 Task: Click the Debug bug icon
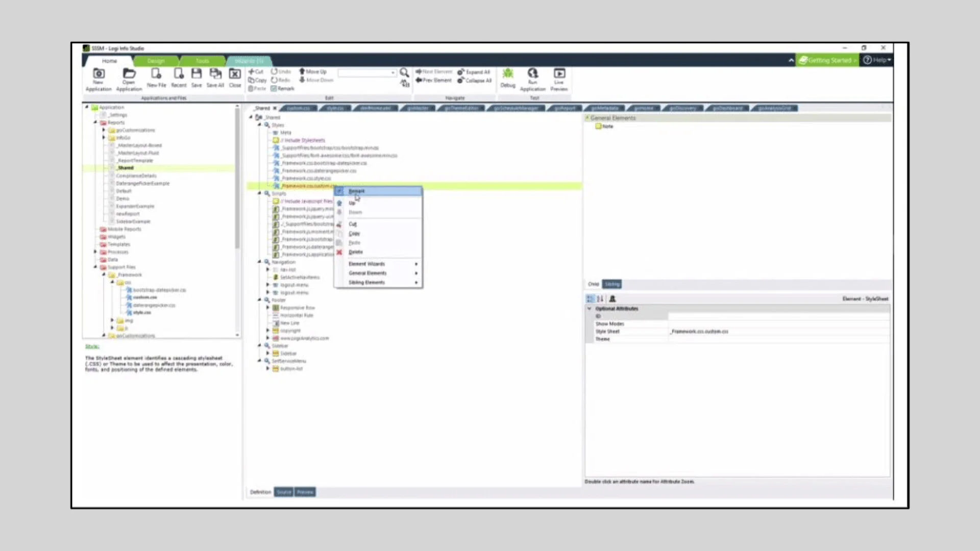tap(507, 74)
